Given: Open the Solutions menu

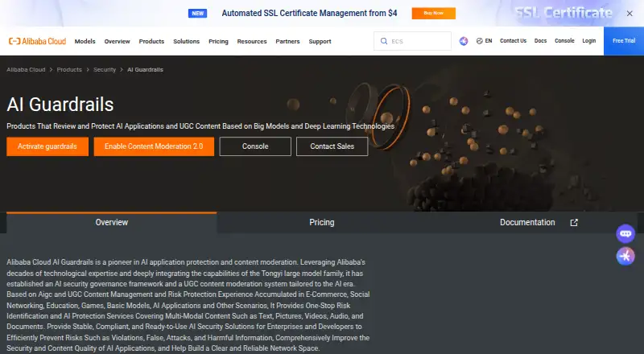Looking at the screenshot, I should pos(187,42).
